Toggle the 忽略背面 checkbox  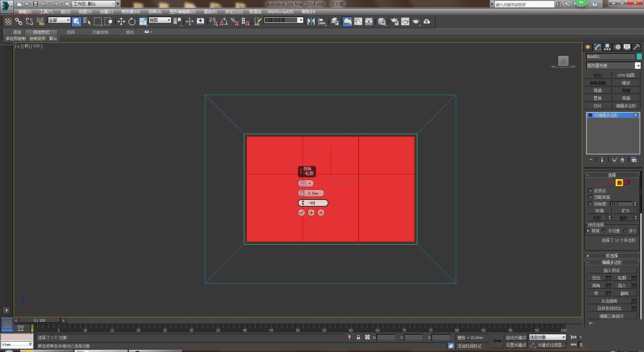coord(590,197)
